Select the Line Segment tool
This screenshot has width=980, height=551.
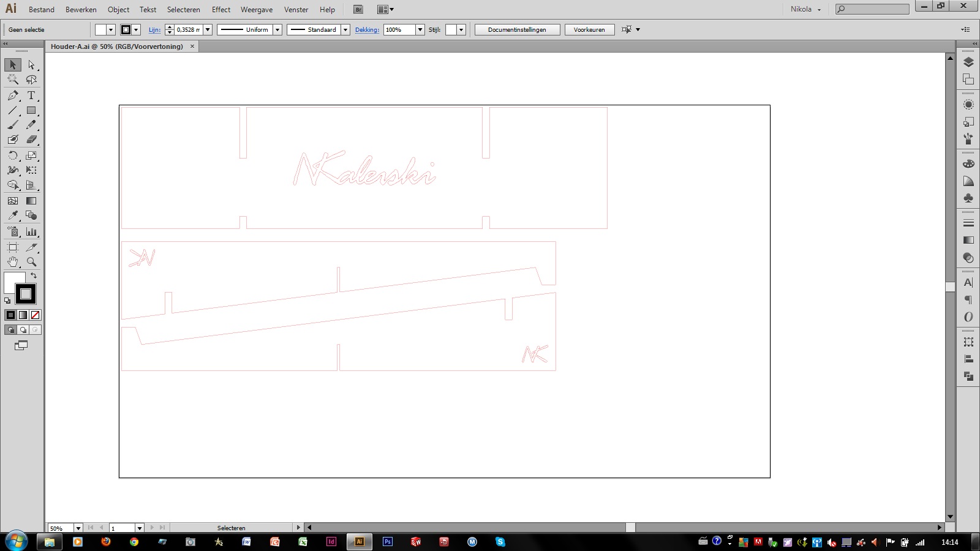13,110
